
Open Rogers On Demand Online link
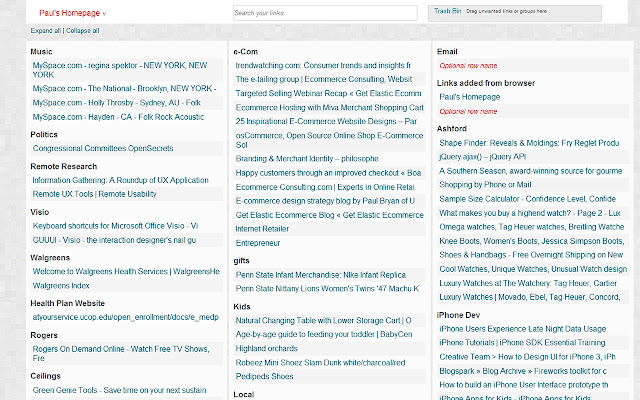tap(121, 353)
